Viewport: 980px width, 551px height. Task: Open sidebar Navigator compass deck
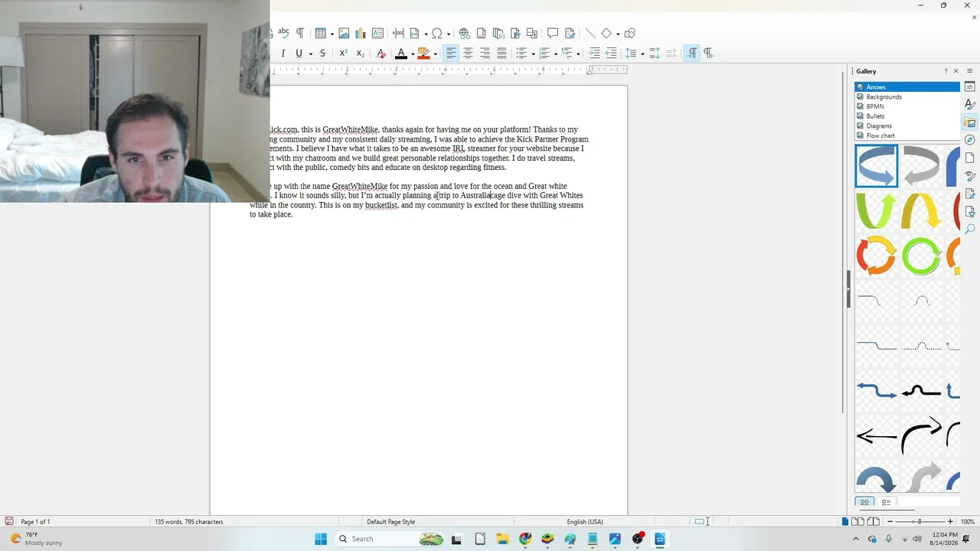pyautogui.click(x=970, y=140)
